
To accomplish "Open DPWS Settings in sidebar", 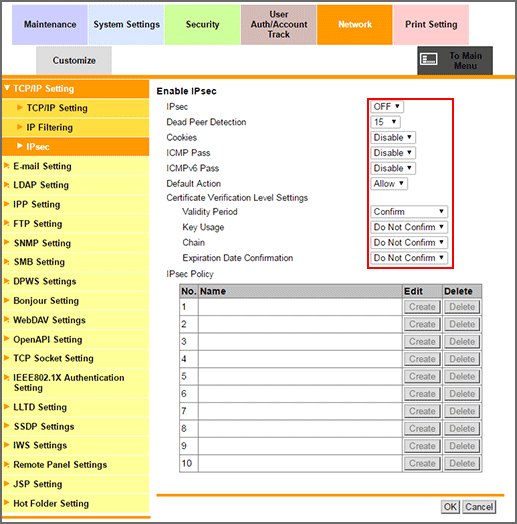I will point(76,281).
